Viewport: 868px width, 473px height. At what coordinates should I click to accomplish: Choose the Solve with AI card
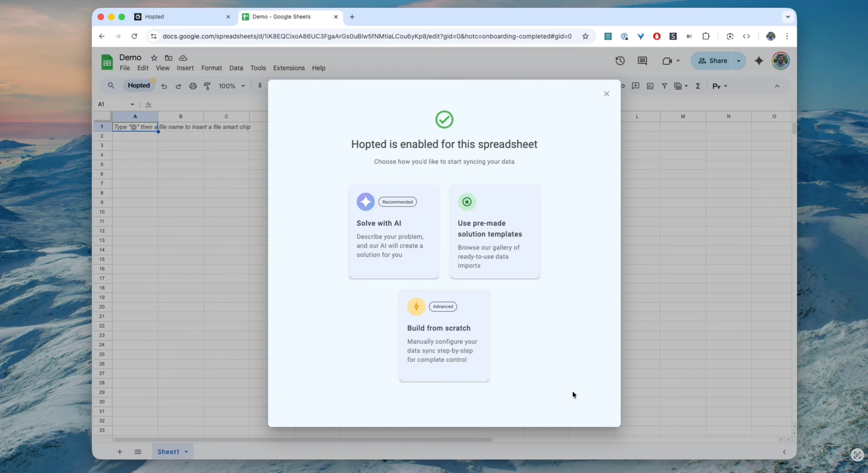tap(394, 231)
